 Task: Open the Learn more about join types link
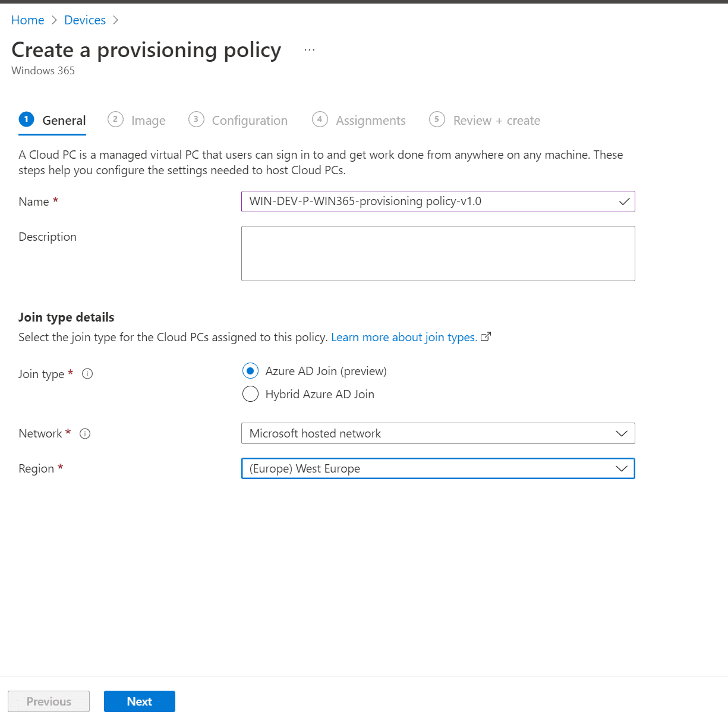pos(403,337)
